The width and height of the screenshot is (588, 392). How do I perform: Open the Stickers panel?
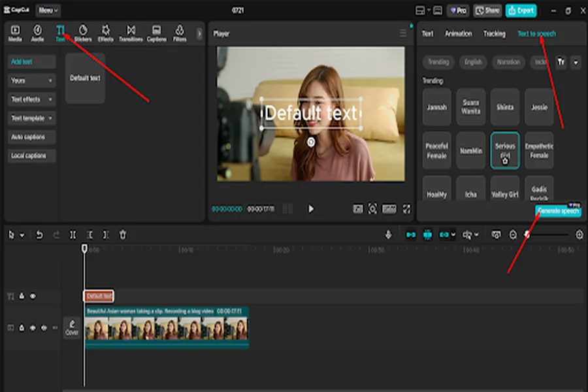[x=83, y=33]
